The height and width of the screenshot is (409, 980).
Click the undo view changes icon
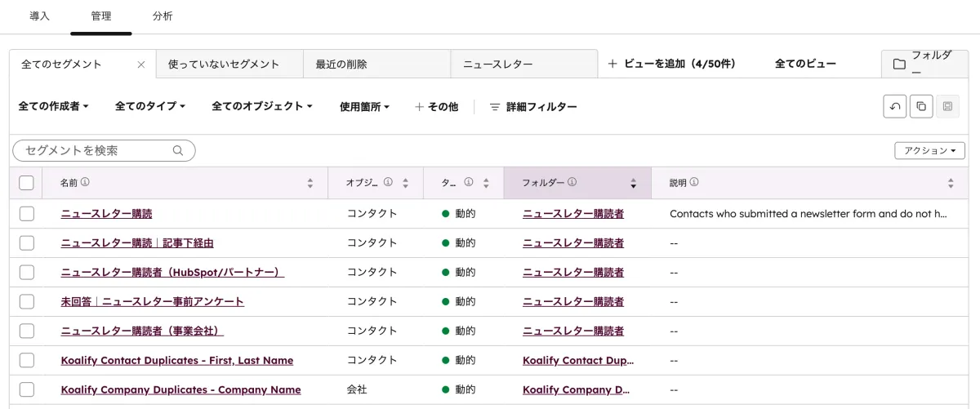894,106
